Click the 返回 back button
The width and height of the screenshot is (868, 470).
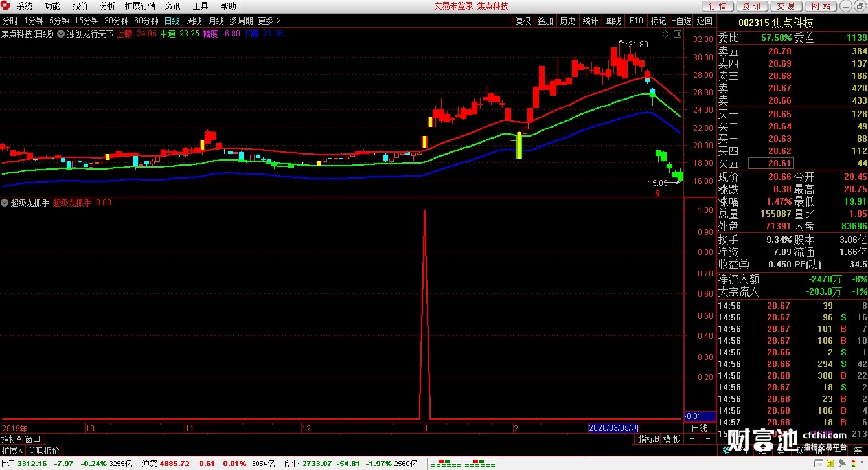pos(704,21)
